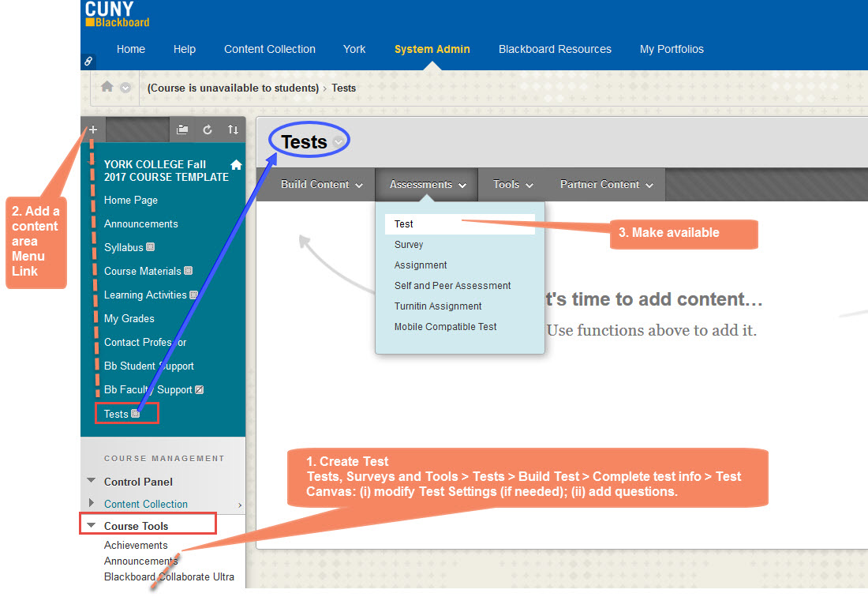Open the Partner Content dropdown
The image size is (868, 597).
point(601,184)
